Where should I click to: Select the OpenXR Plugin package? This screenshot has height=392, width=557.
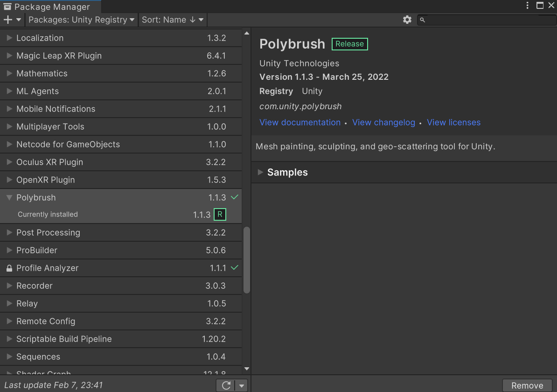[121, 180]
